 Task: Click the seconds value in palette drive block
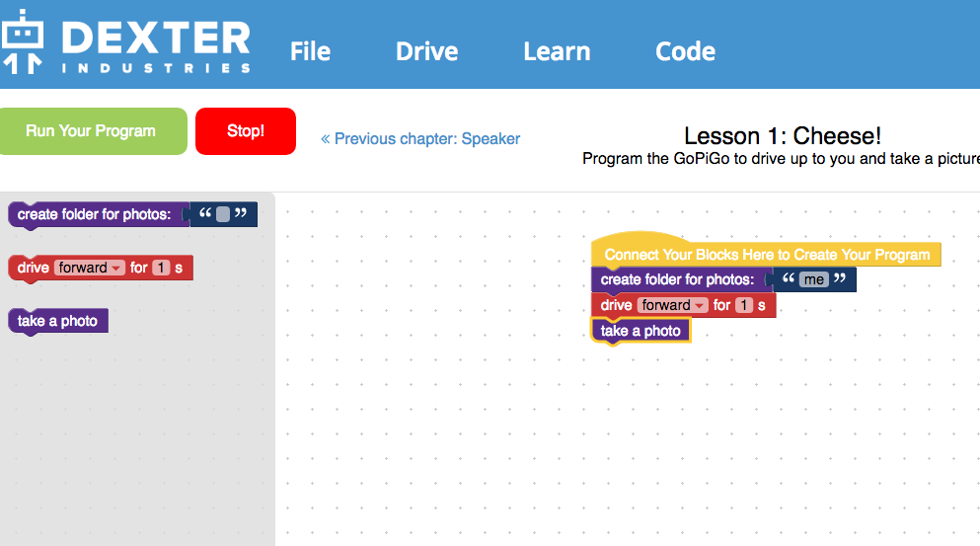point(161,268)
